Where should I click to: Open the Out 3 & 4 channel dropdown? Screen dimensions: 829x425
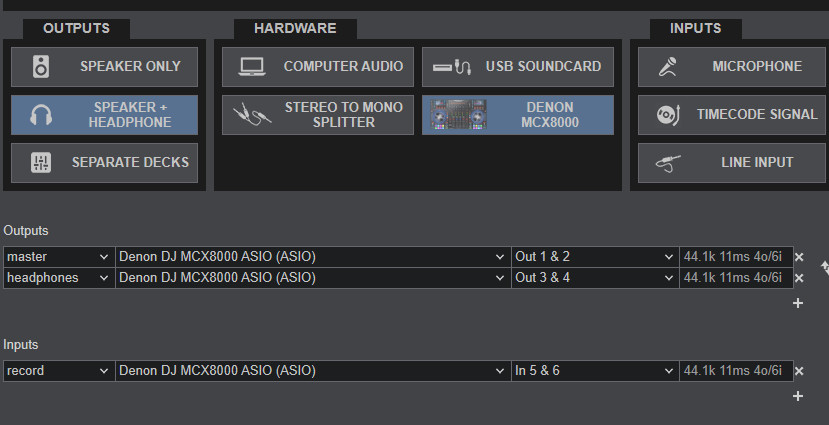click(x=594, y=278)
